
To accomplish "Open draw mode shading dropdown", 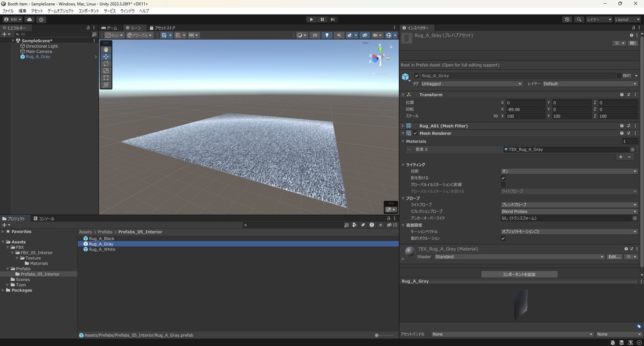I will pyautogui.click(x=301, y=35).
